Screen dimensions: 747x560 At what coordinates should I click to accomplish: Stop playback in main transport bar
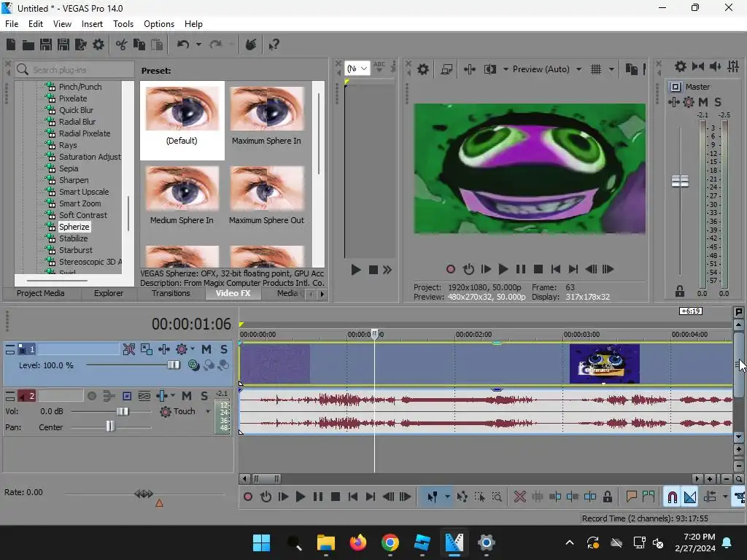(x=336, y=497)
